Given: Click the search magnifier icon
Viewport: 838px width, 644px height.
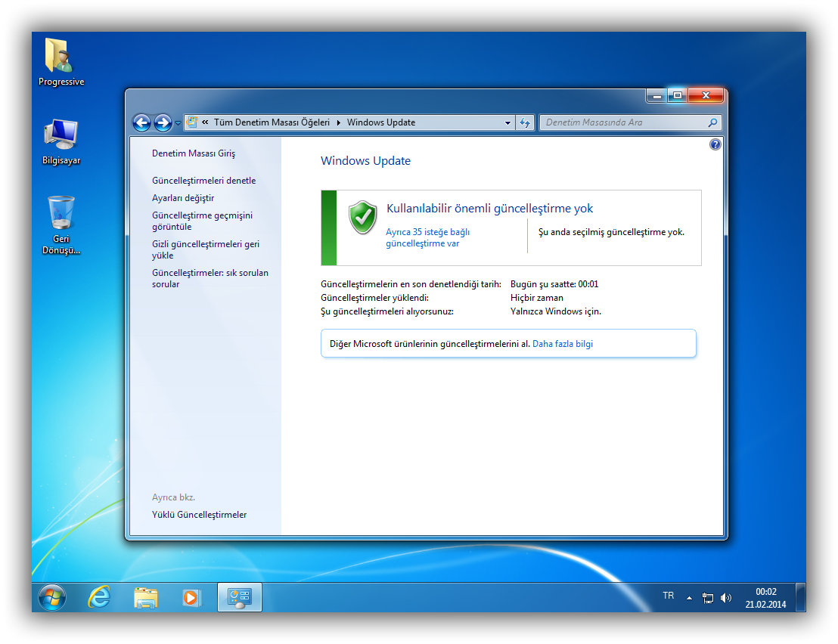Looking at the screenshot, I should click(x=712, y=122).
